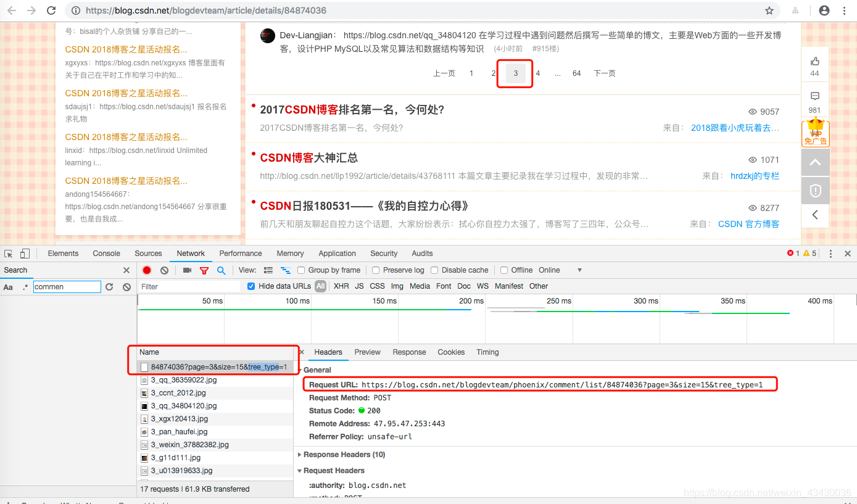The width and height of the screenshot is (857, 504).
Task: Click the blue search magnifier icon
Action: click(221, 270)
